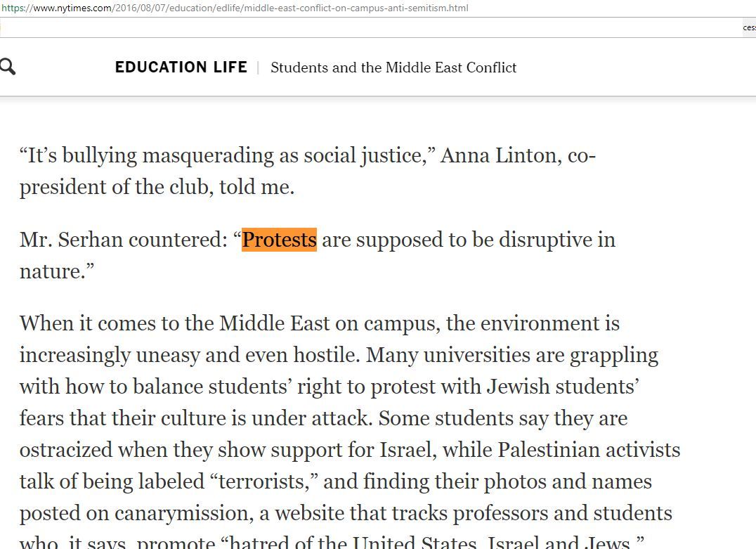Open the Education Life section link
The image size is (756, 549).
pyautogui.click(x=181, y=67)
